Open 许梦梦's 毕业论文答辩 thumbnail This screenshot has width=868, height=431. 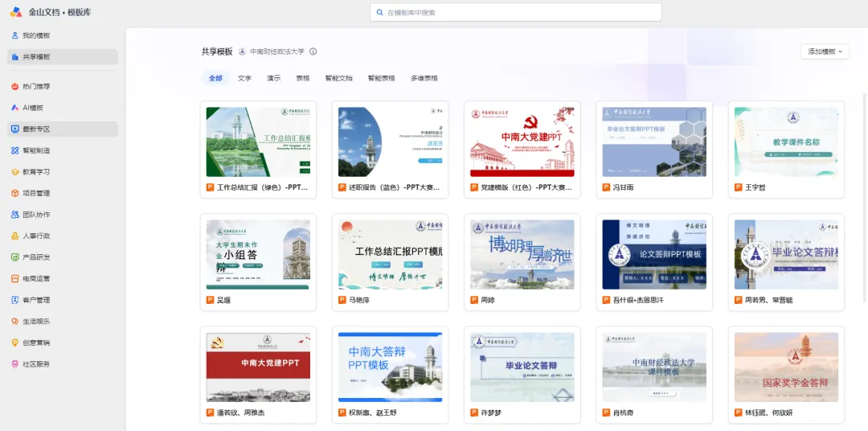[x=522, y=367]
